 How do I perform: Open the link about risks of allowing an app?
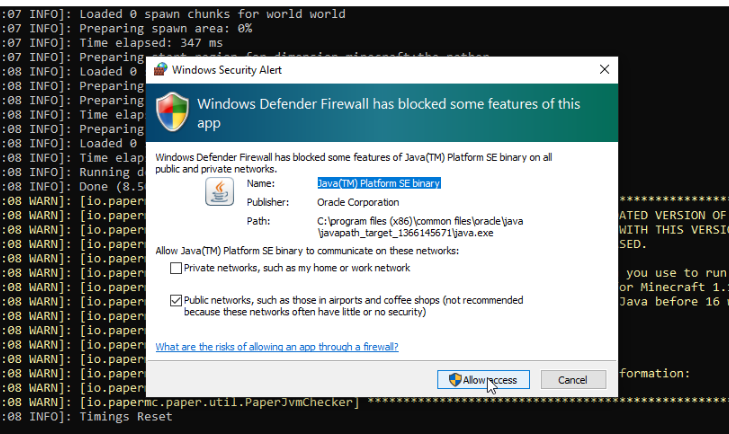coord(277,347)
